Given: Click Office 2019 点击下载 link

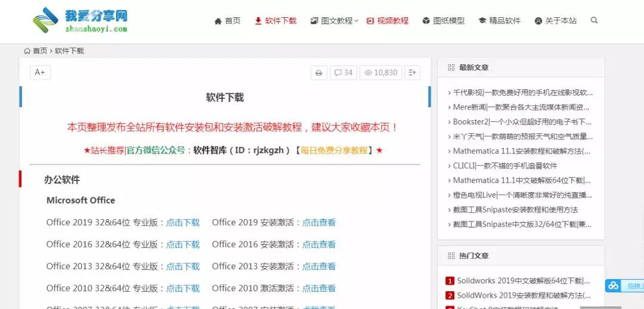Looking at the screenshot, I should [182, 223].
